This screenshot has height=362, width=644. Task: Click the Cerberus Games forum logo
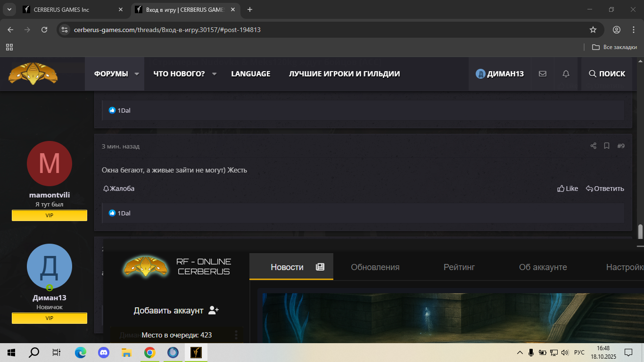pos(33,74)
